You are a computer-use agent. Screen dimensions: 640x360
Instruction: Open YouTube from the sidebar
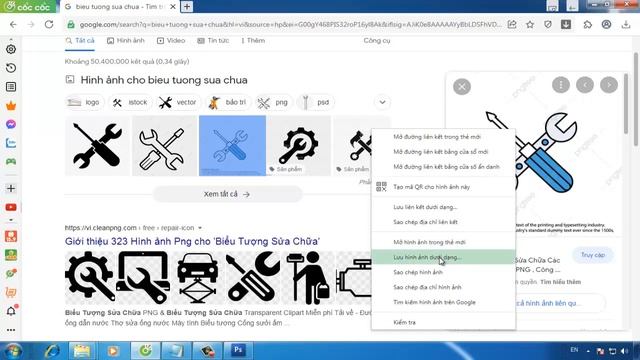[x=11, y=207]
